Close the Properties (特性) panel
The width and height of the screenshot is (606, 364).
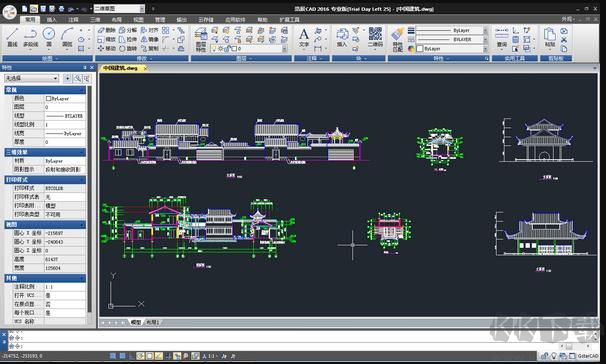coord(92,68)
